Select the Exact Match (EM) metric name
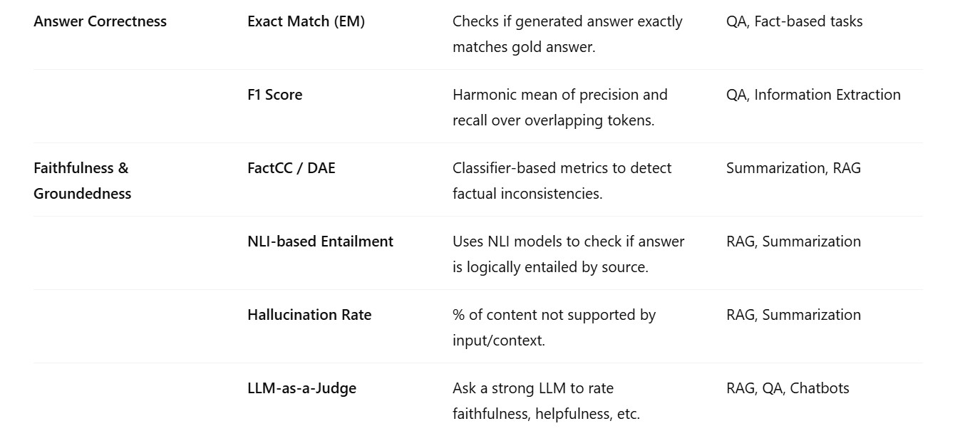 tap(306, 21)
